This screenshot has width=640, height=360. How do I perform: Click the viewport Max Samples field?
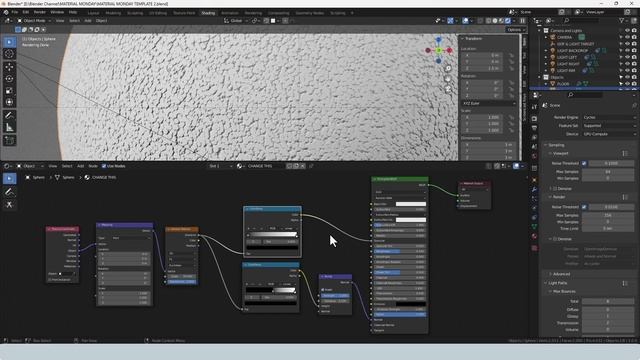(608, 172)
